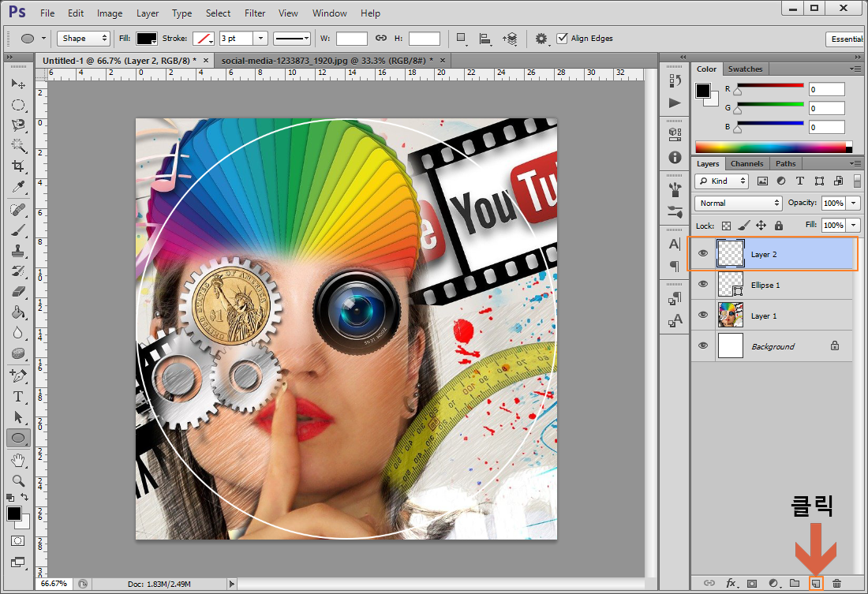
Task: Toggle lock position
Action: tap(761, 226)
